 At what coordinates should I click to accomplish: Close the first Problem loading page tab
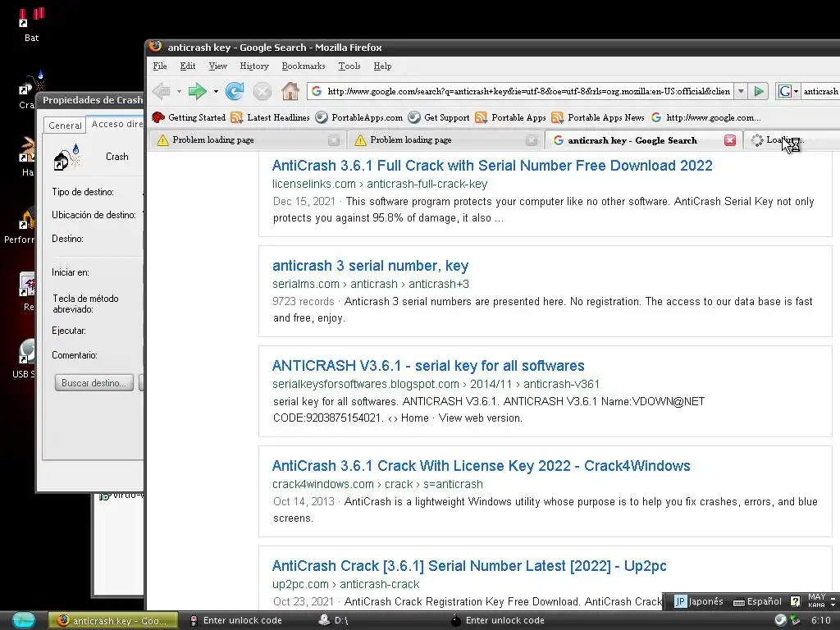pos(333,140)
